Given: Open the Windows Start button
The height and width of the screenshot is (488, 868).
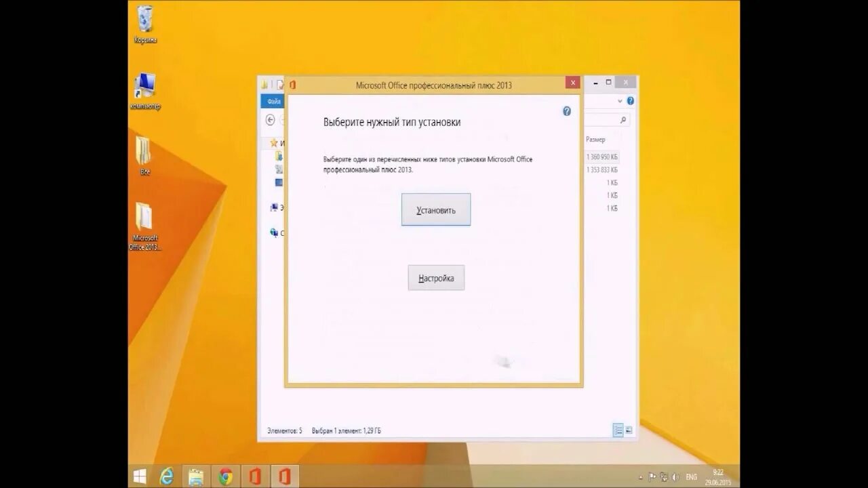Looking at the screenshot, I should 140,476.
